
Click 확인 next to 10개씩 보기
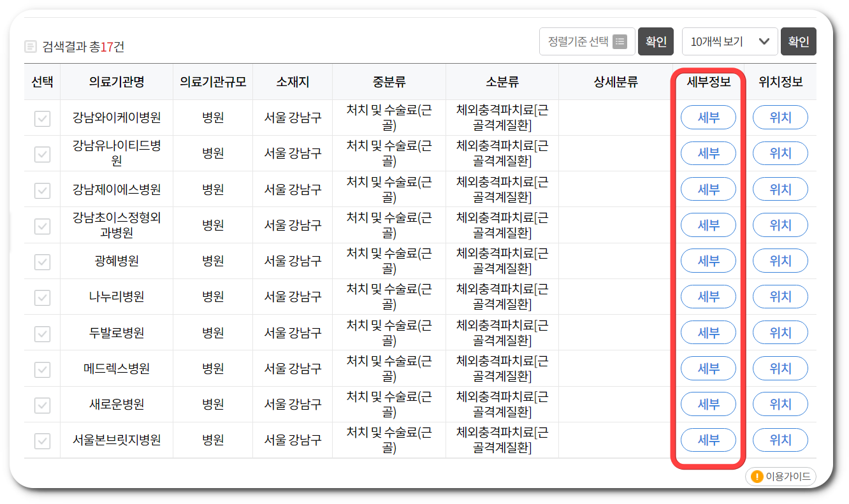(799, 41)
